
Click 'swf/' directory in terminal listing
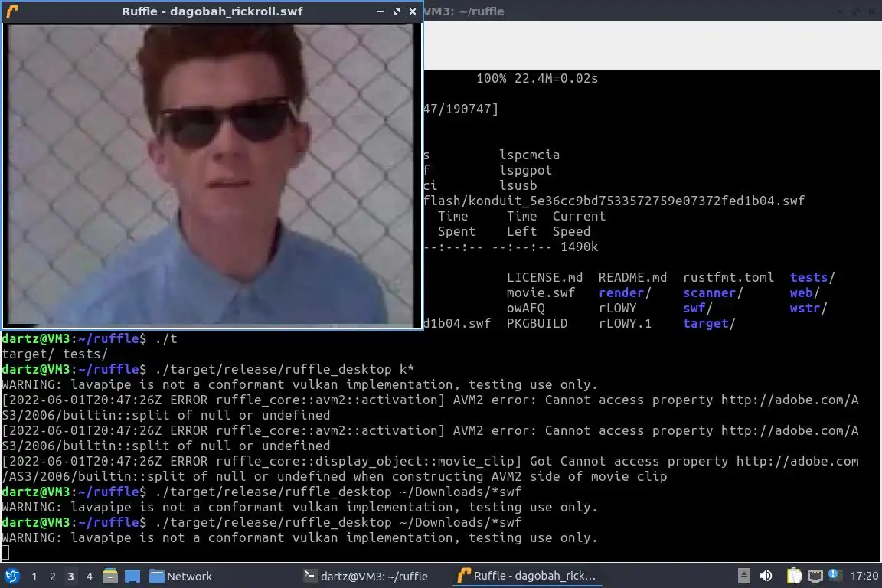tap(697, 308)
